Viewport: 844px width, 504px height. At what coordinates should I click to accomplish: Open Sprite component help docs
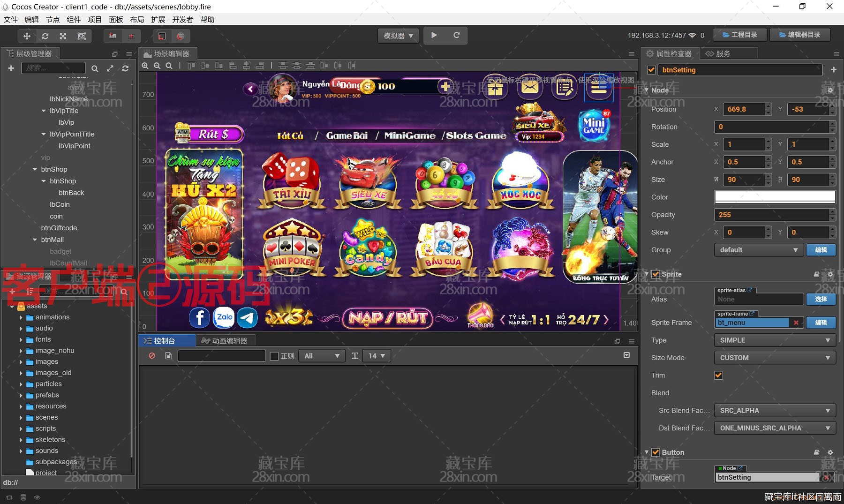(x=816, y=274)
